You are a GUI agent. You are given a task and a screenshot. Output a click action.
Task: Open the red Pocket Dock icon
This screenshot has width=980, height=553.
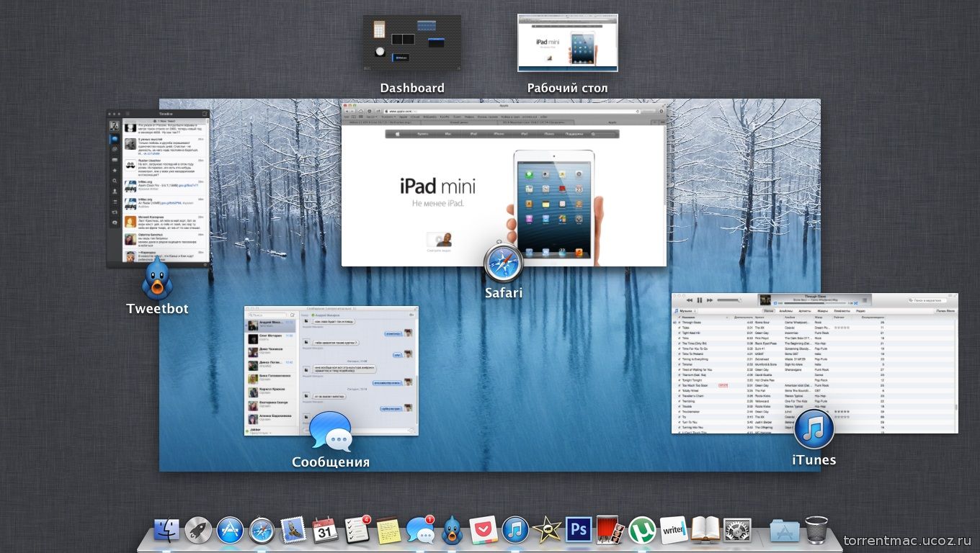(x=484, y=531)
